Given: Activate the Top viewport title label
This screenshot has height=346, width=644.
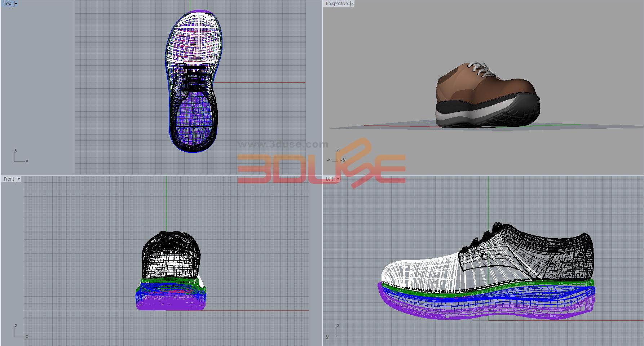Looking at the screenshot, I should 7,4.
